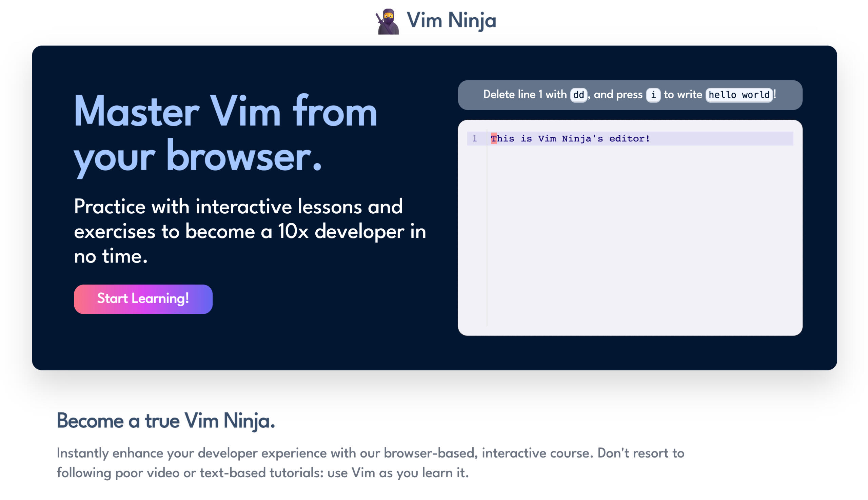Open the Vim Ninja title link
The height and width of the screenshot is (500, 868).
coord(451,20)
